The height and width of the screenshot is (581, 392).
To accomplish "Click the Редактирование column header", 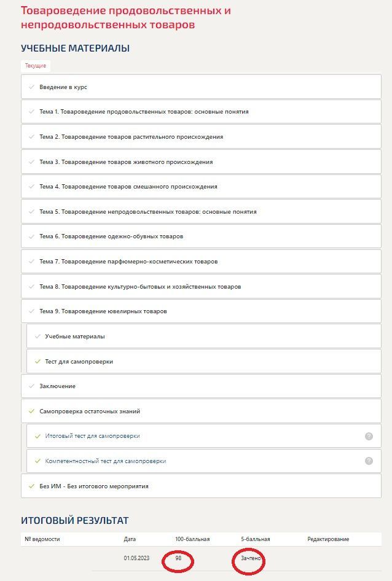I will tap(328, 539).
